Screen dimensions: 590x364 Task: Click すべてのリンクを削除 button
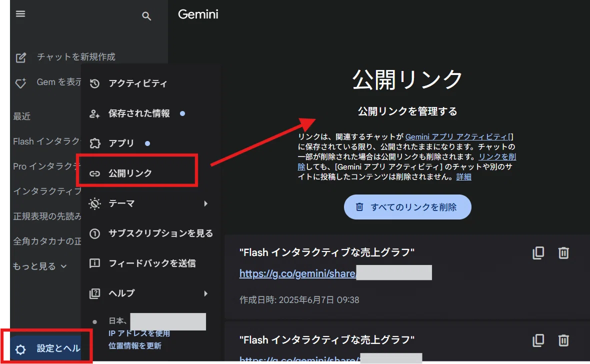pos(407,207)
